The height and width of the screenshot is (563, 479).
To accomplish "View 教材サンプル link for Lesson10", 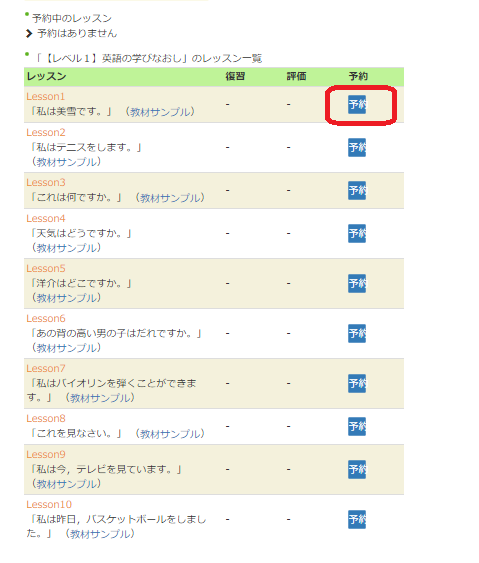I will click(100, 534).
